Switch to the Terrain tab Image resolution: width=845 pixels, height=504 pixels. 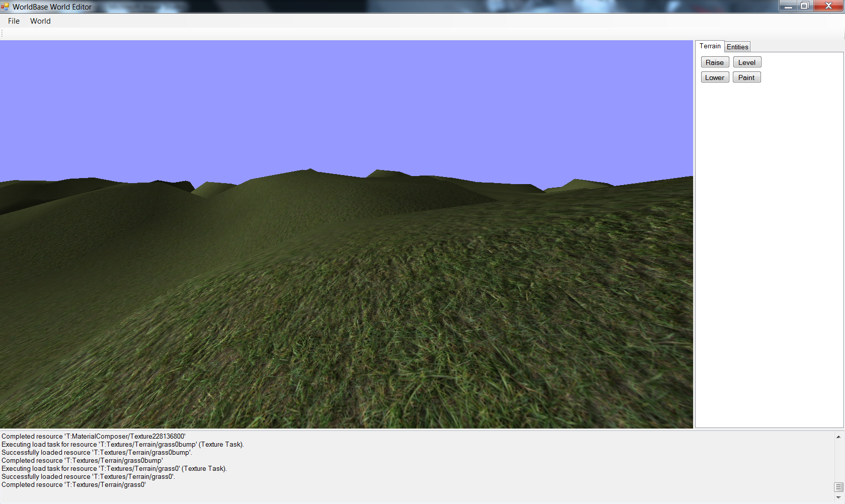pyautogui.click(x=710, y=46)
